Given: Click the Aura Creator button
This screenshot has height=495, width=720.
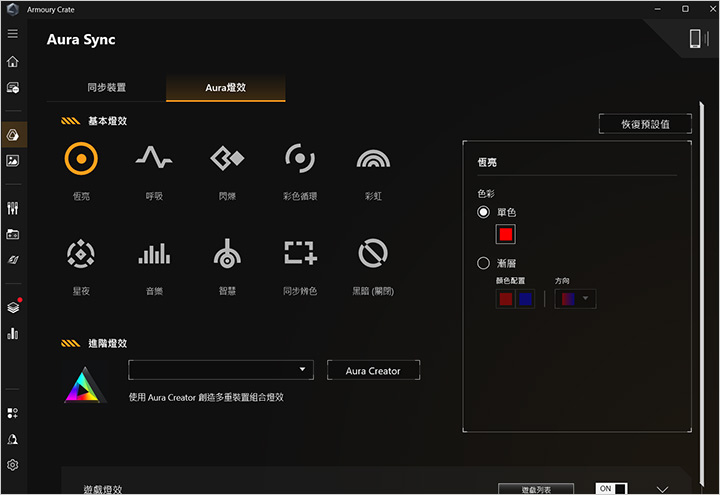Looking at the screenshot, I should (x=373, y=370).
